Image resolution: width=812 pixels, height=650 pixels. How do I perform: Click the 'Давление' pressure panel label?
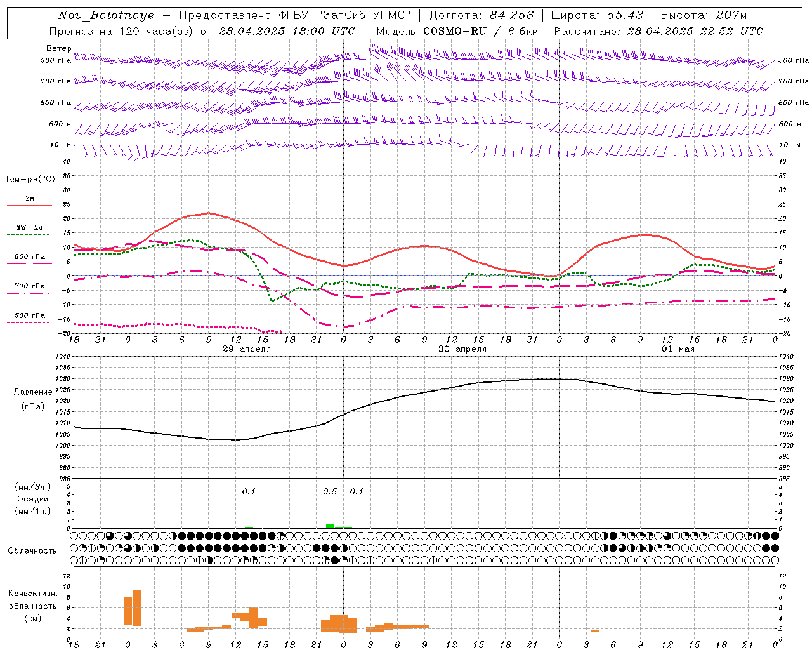click(x=33, y=392)
